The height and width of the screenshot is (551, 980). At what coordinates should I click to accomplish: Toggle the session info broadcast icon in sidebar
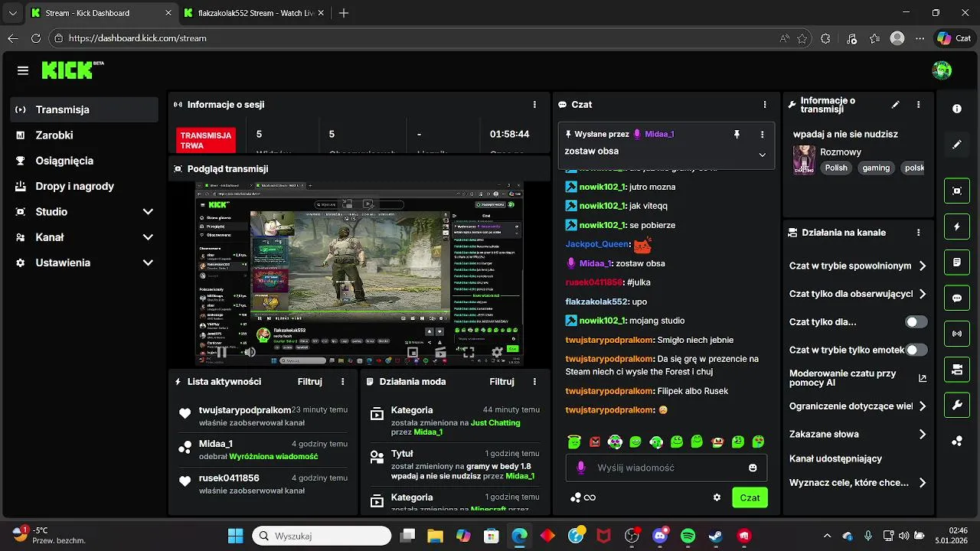pos(957,334)
